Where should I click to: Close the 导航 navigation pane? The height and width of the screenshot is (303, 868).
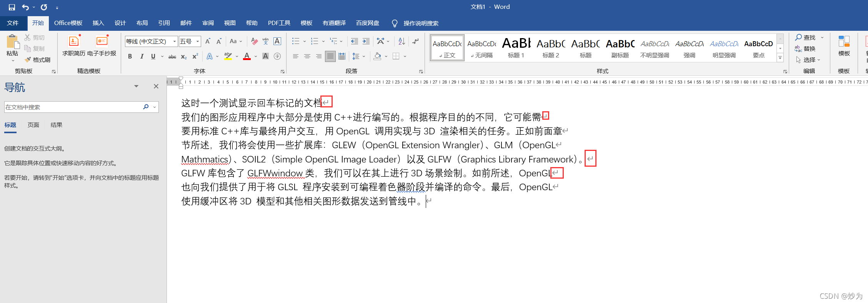pyautogui.click(x=156, y=86)
